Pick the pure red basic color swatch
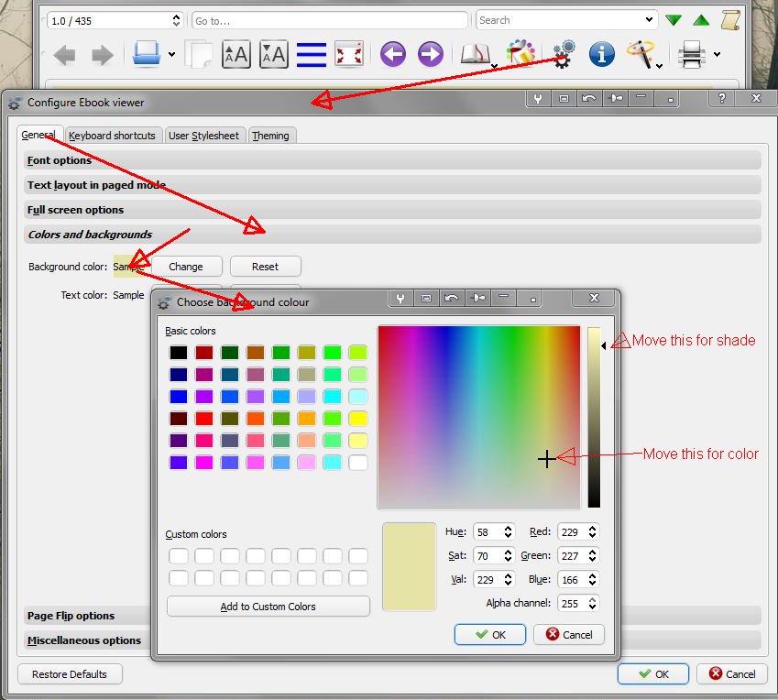This screenshot has height=700, width=778. click(x=204, y=418)
